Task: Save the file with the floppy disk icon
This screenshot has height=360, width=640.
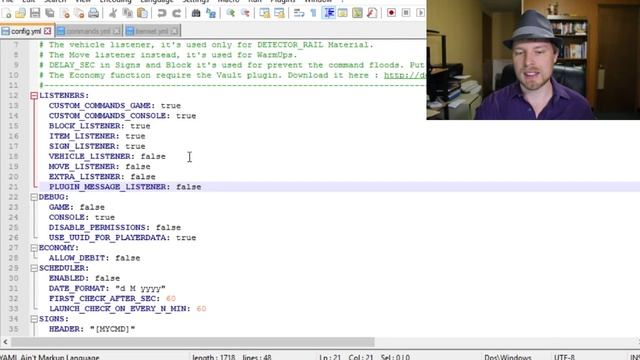Action: point(35,13)
